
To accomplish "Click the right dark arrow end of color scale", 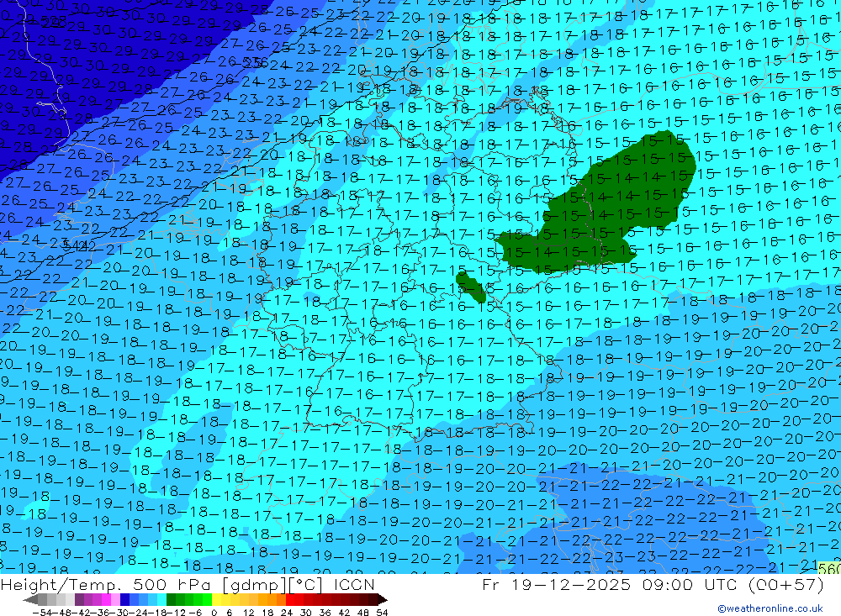I will coord(381,599).
